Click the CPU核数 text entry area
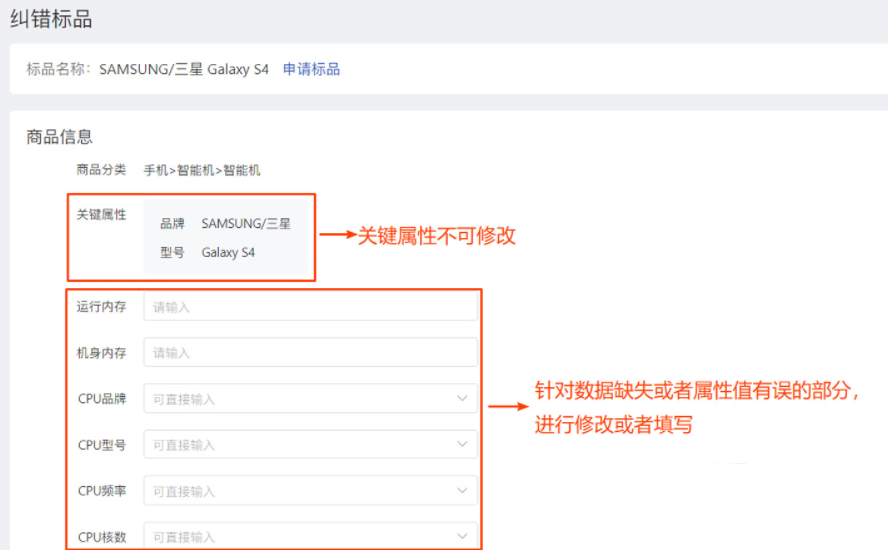 point(295,537)
